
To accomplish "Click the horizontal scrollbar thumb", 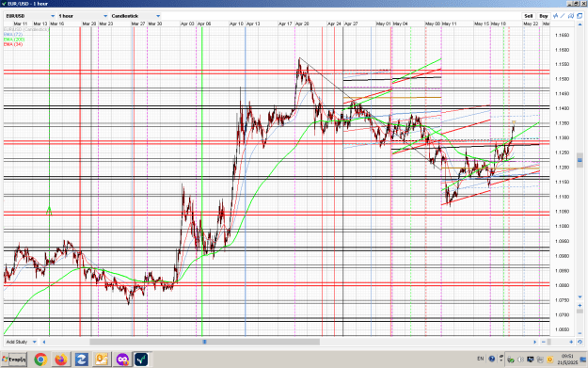I will coord(205,342).
